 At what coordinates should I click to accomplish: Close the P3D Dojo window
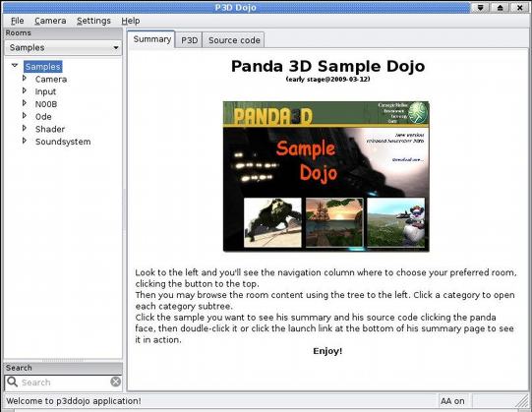(x=519, y=8)
